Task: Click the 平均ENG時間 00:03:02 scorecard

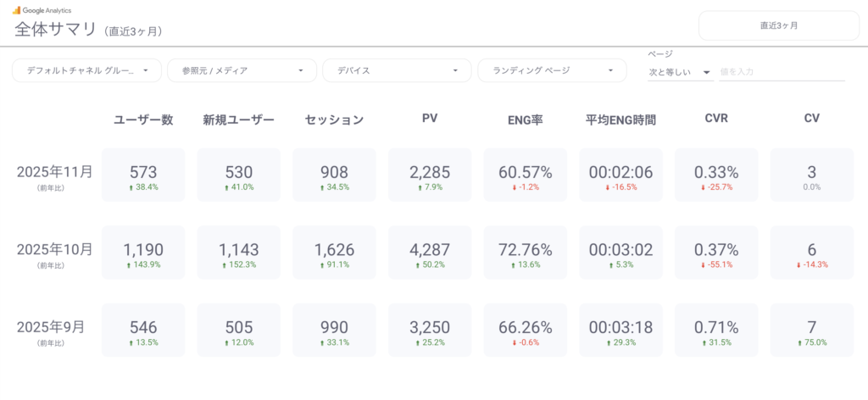Action: 620,253
